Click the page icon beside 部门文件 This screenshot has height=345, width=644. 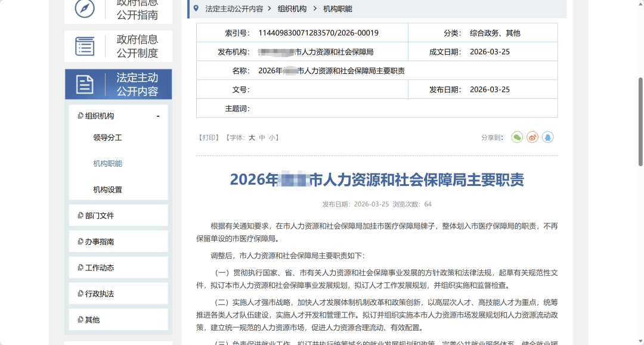click(80, 215)
